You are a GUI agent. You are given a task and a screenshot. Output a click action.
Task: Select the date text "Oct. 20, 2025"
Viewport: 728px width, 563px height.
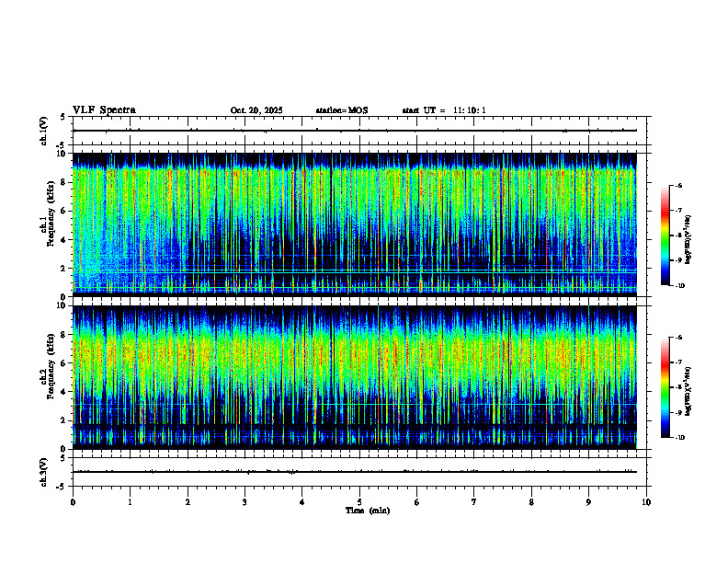[256, 110]
